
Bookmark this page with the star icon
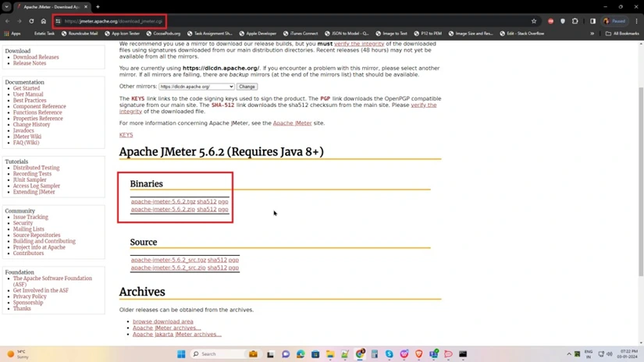click(533, 21)
